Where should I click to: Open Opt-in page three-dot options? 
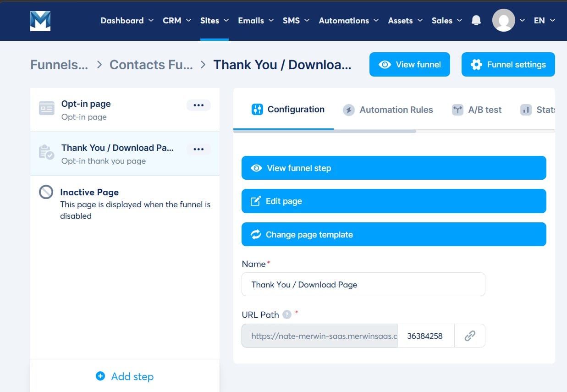[x=198, y=105]
